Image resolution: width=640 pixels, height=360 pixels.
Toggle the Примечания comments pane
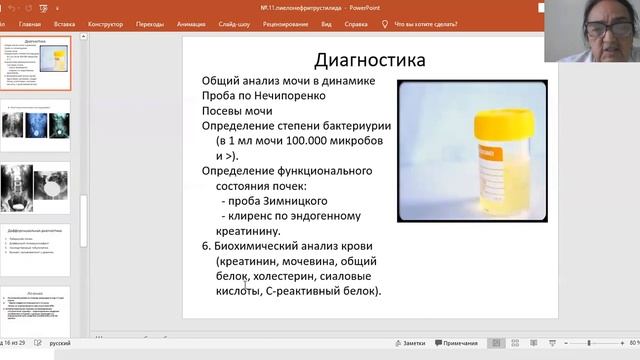tap(456, 343)
